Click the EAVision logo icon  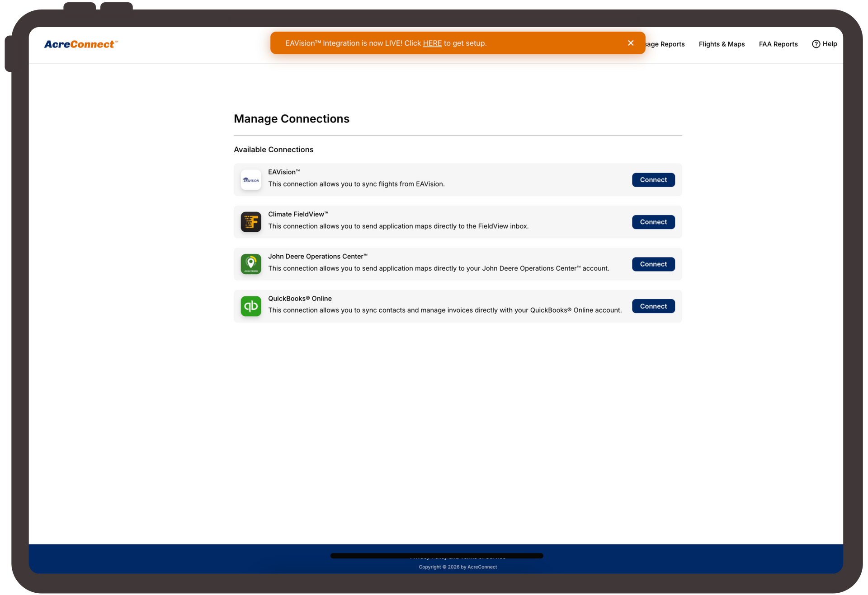[251, 180]
